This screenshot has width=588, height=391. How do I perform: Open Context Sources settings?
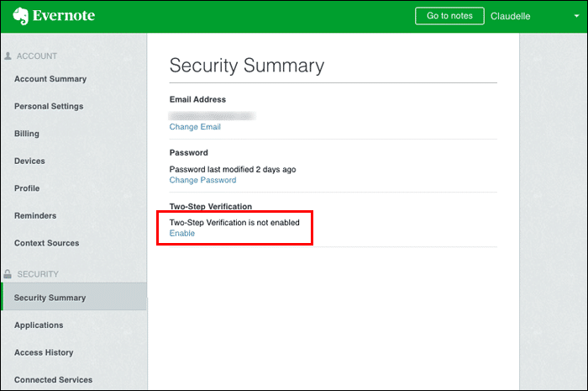(x=46, y=243)
